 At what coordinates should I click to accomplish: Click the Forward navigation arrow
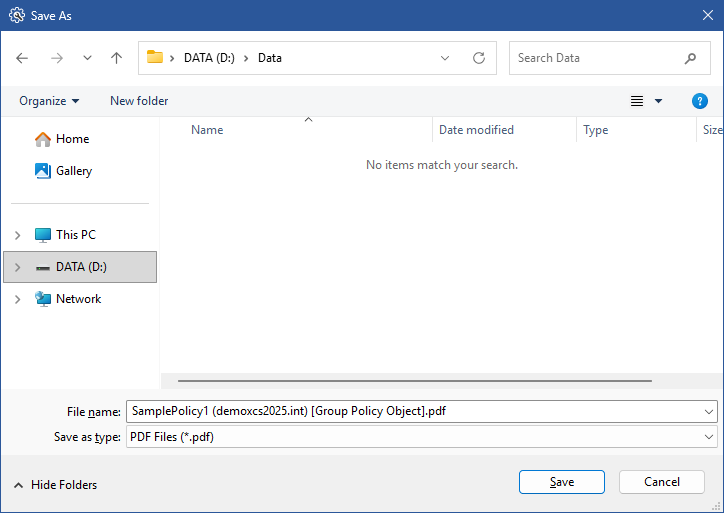coord(56,58)
